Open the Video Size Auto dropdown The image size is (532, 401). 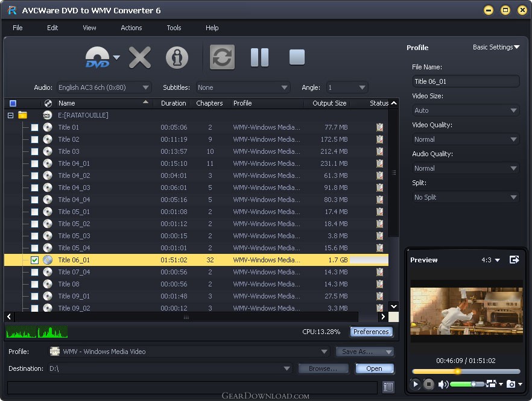466,110
